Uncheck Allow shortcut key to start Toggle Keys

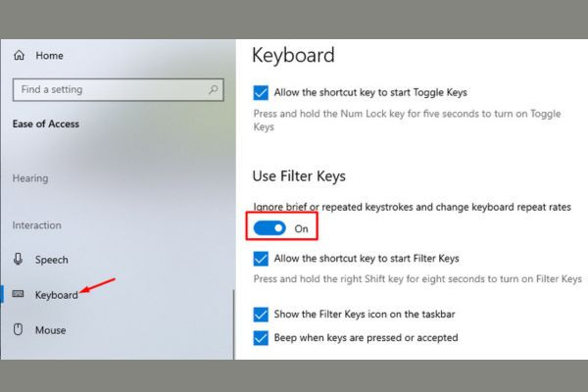point(261,93)
